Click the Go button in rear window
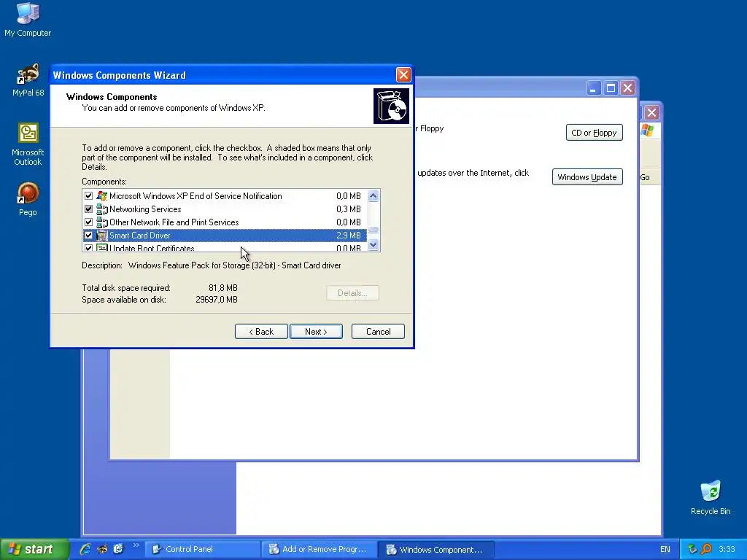 645,177
